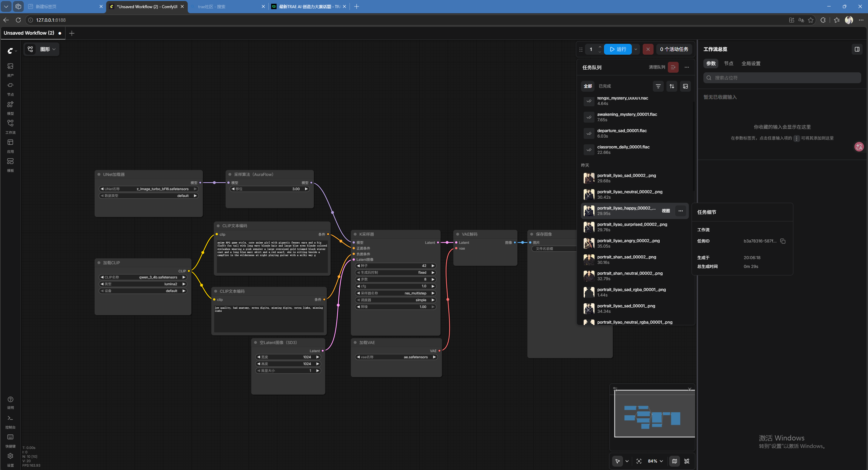Image resolution: width=868 pixels, height=470 pixels.
Task: Open the queue filter icon
Action: (658, 86)
